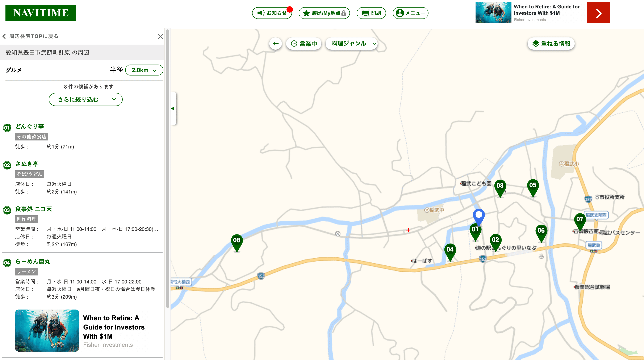The width and height of the screenshot is (644, 360).
Task: Close the search panel with X
Action: click(160, 37)
